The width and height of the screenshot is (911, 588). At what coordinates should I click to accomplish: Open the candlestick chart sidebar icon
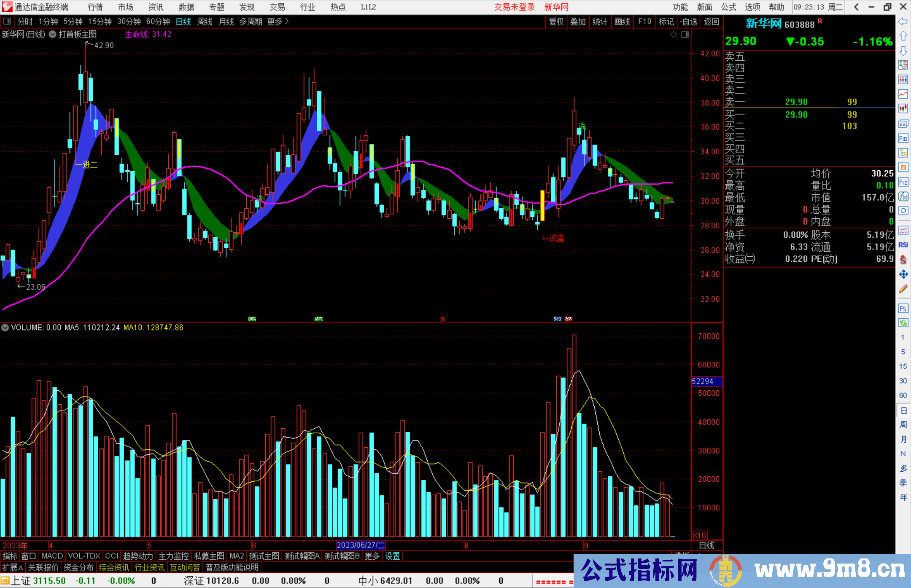(903, 109)
